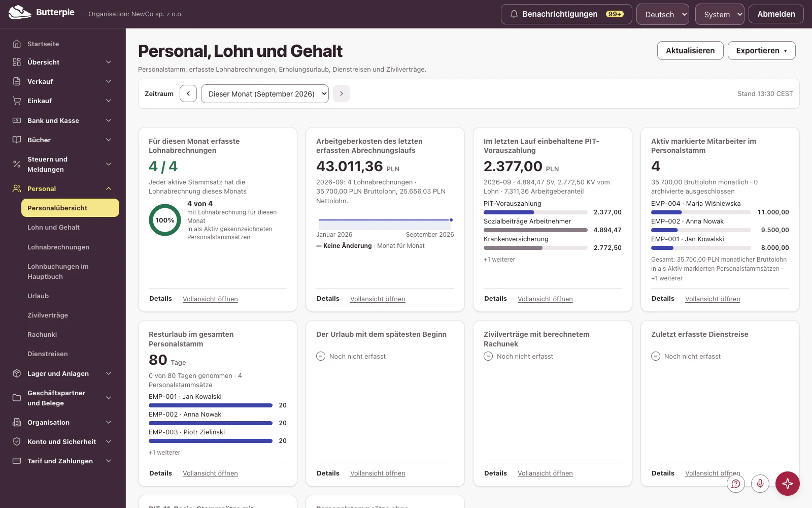The width and height of the screenshot is (812, 508).
Task: Open Vollansicht of Arbeitgeberkosten card
Action: (378, 299)
